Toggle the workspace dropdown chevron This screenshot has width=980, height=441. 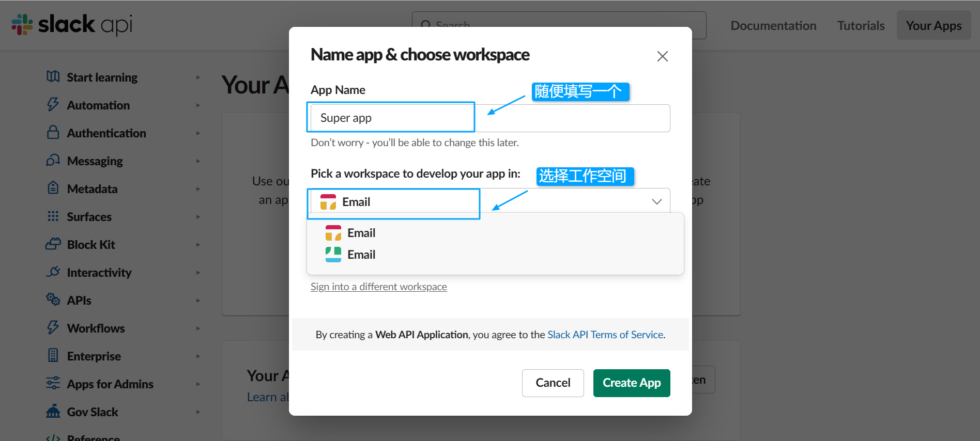pyautogui.click(x=656, y=201)
